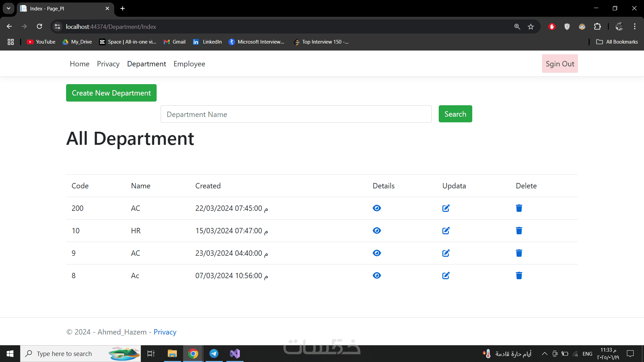Bookmark this page with the star icon

point(531,27)
